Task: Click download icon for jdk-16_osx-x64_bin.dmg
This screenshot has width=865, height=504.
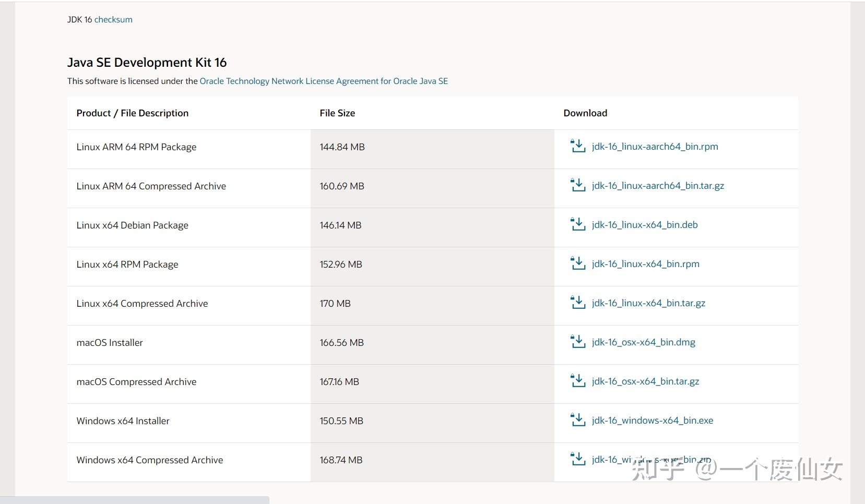Action: pos(578,342)
